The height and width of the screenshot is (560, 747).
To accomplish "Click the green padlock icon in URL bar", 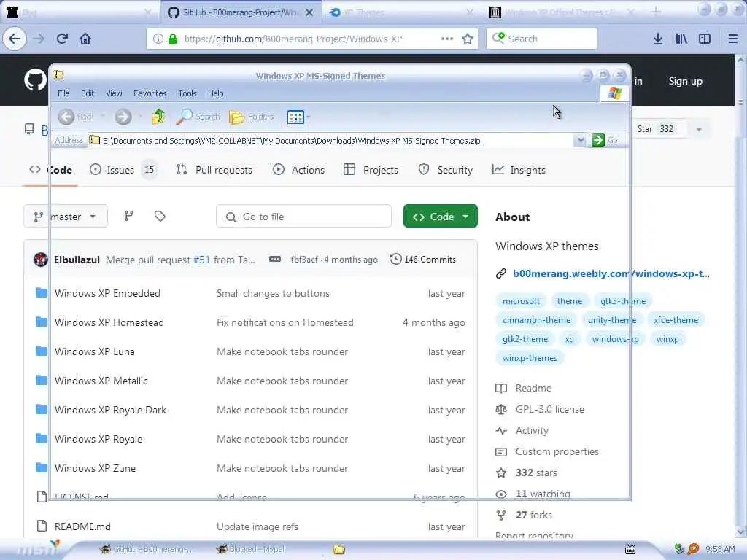I will pos(173,39).
